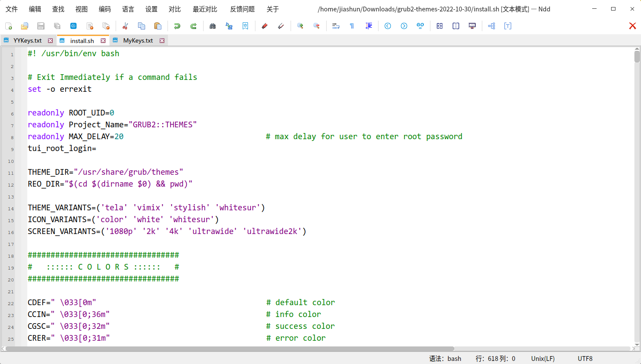The image size is (641, 364).
Task: Click the green Undo arrow
Action: coord(177,26)
